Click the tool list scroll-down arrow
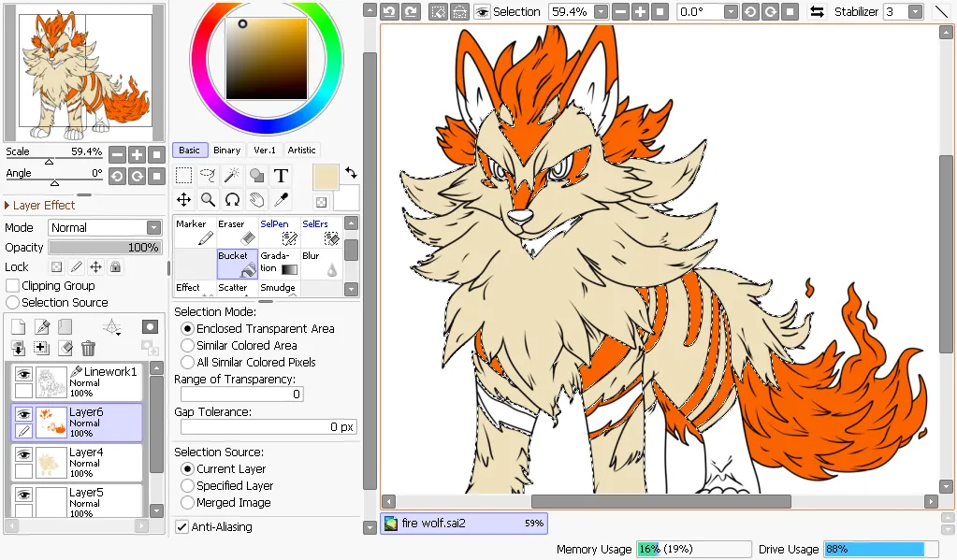Image resolution: width=957 pixels, height=560 pixels. tap(351, 289)
